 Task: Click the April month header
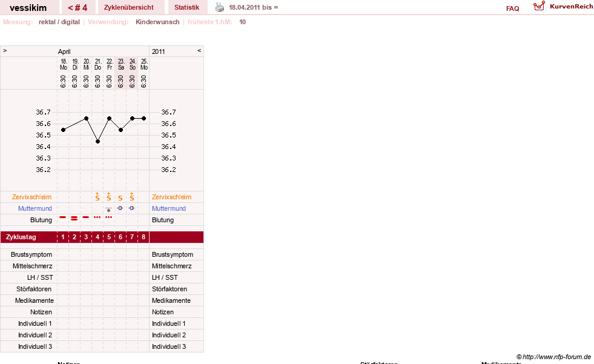(x=64, y=51)
